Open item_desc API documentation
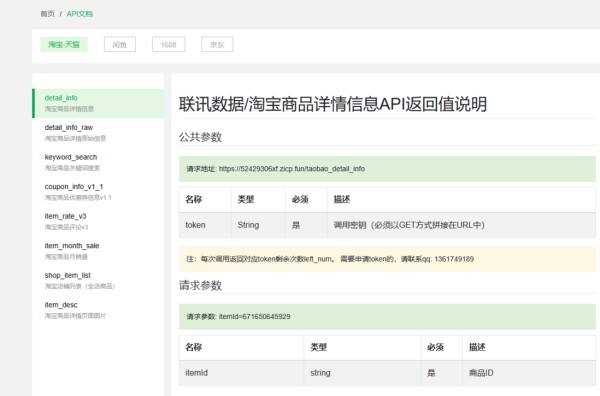The height and width of the screenshot is (396, 600). coord(98,310)
